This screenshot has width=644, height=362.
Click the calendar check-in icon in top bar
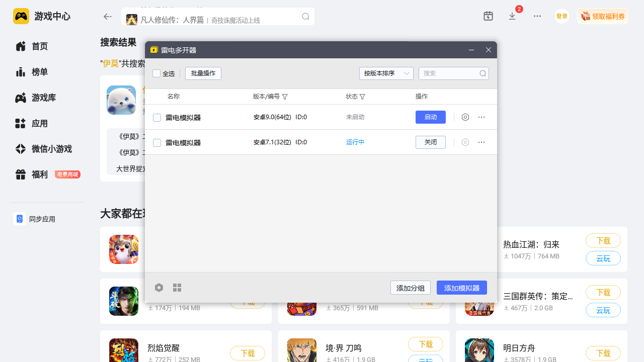tap(488, 16)
